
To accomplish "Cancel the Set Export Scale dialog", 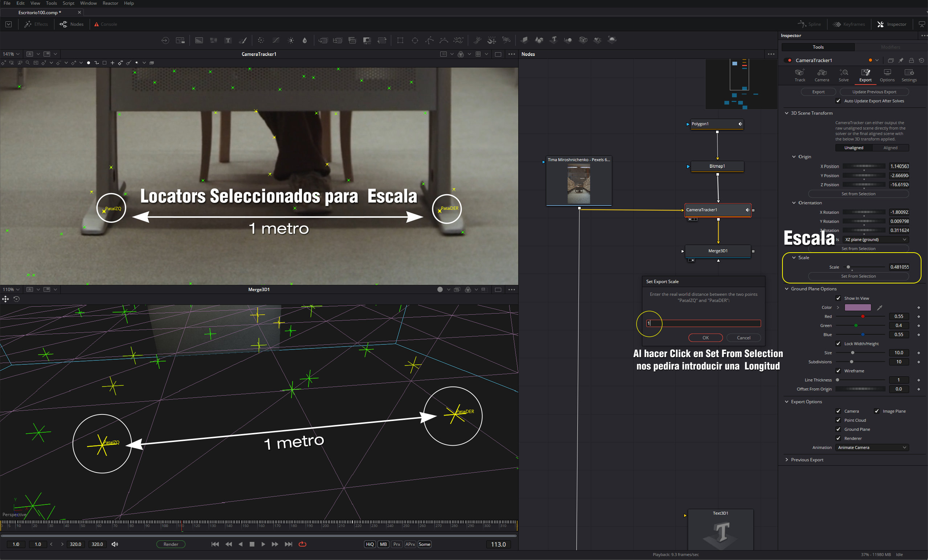I will click(x=743, y=338).
